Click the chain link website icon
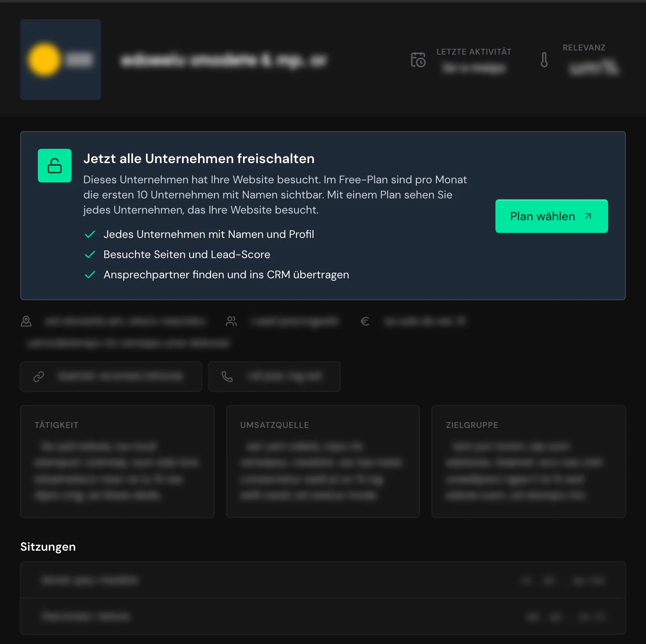The width and height of the screenshot is (646, 644). click(x=39, y=377)
